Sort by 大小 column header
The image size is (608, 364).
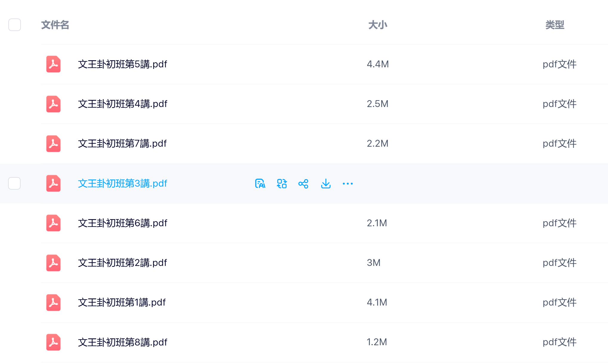[378, 25]
